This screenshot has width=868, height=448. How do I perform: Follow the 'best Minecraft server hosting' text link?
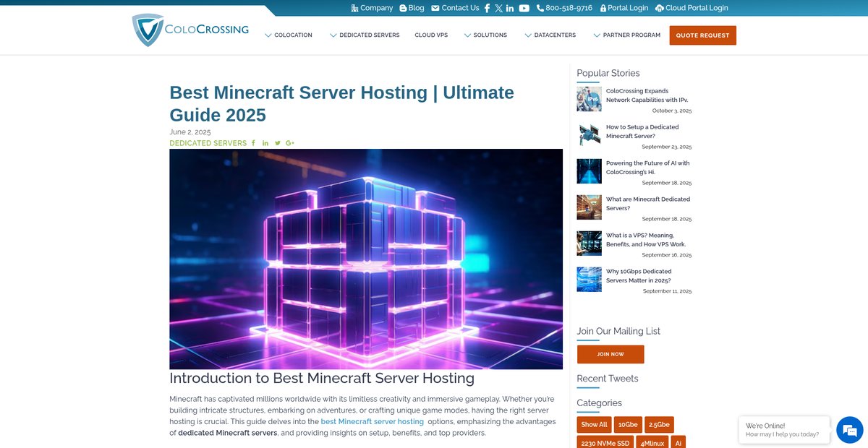(x=372, y=421)
